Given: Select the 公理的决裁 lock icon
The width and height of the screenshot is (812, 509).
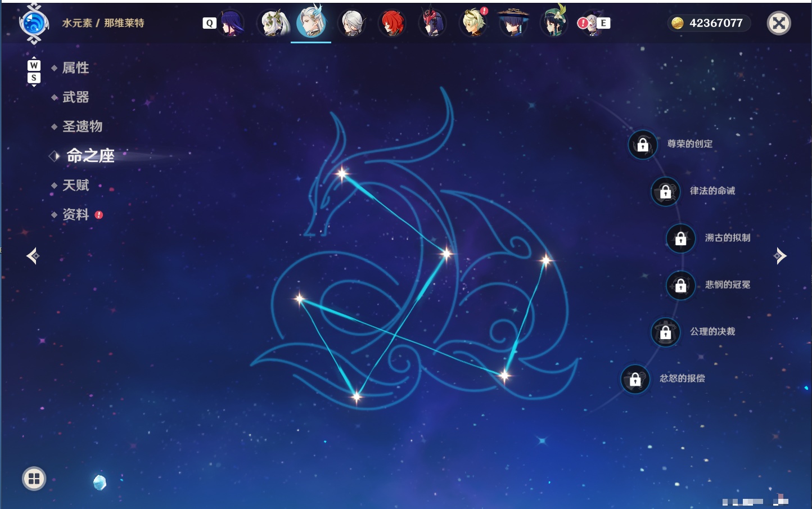Looking at the screenshot, I should (x=665, y=332).
